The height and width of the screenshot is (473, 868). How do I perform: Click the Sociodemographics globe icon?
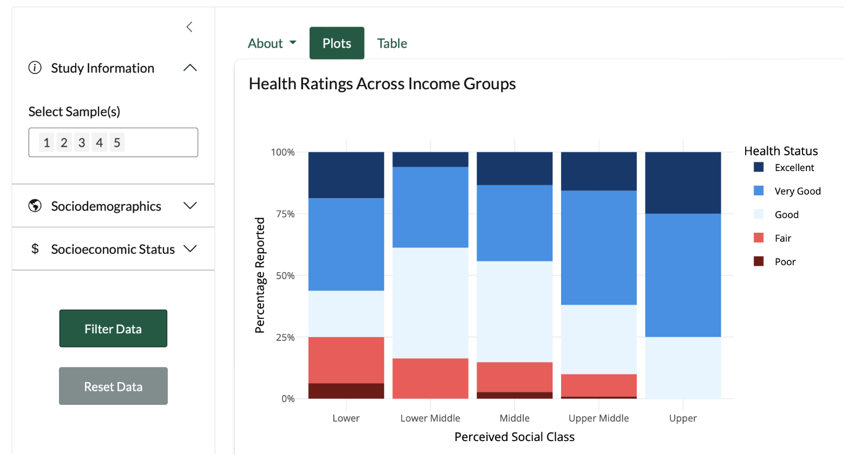tap(35, 206)
